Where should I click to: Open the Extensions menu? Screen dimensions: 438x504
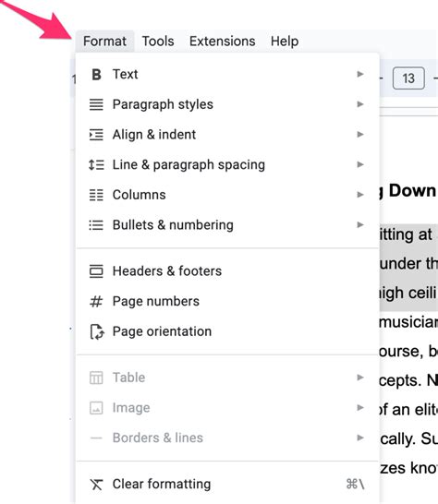(x=223, y=42)
